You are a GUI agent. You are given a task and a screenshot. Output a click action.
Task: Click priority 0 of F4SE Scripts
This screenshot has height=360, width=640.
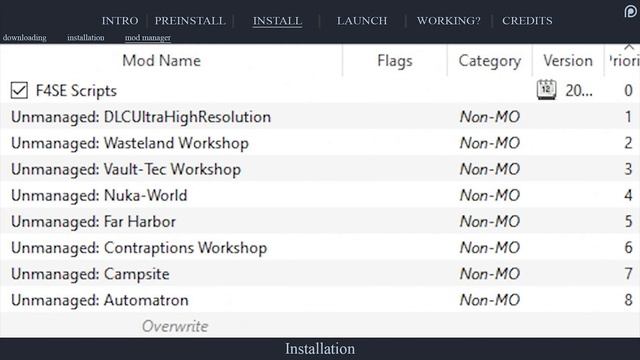pos(629,90)
